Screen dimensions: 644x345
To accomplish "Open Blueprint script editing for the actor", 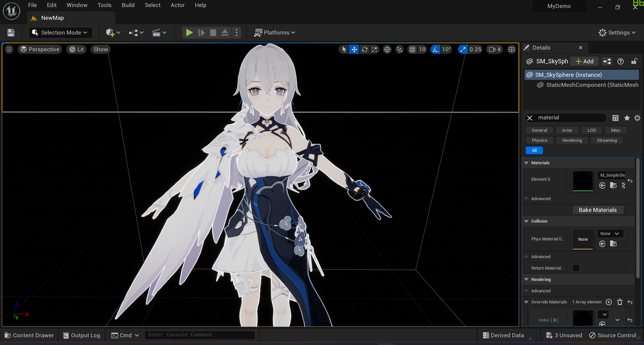I will [607, 61].
